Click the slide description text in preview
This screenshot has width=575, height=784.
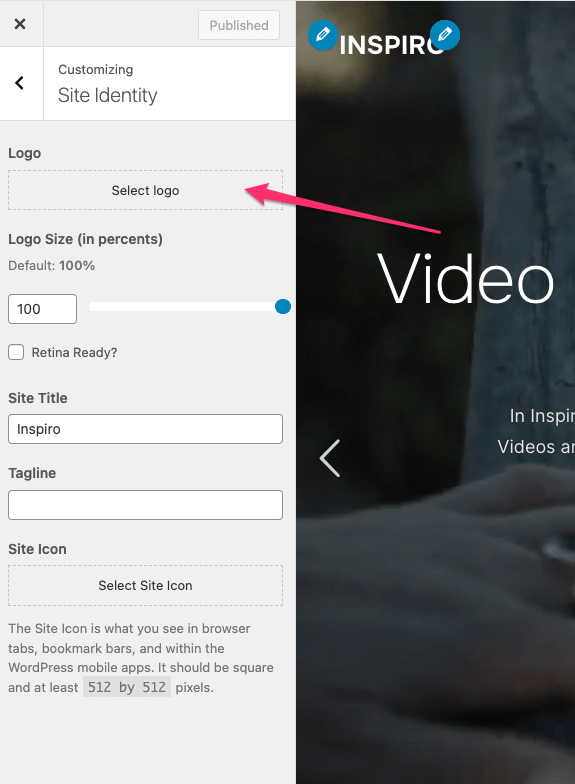click(x=536, y=431)
